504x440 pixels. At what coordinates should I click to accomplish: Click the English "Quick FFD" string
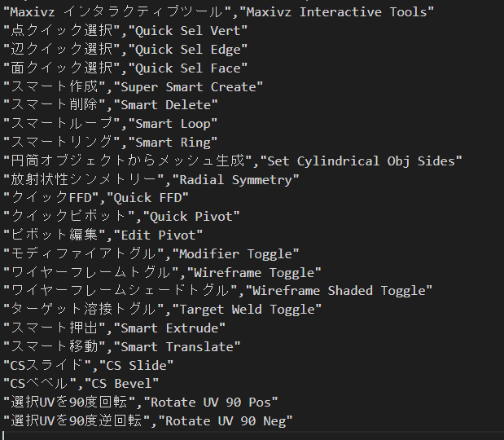[147, 198]
